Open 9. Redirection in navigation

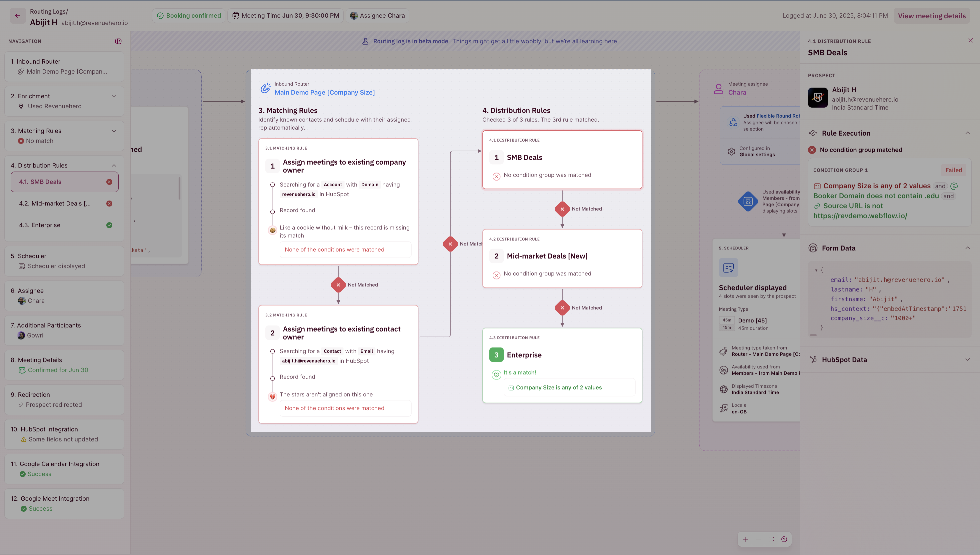(x=64, y=400)
